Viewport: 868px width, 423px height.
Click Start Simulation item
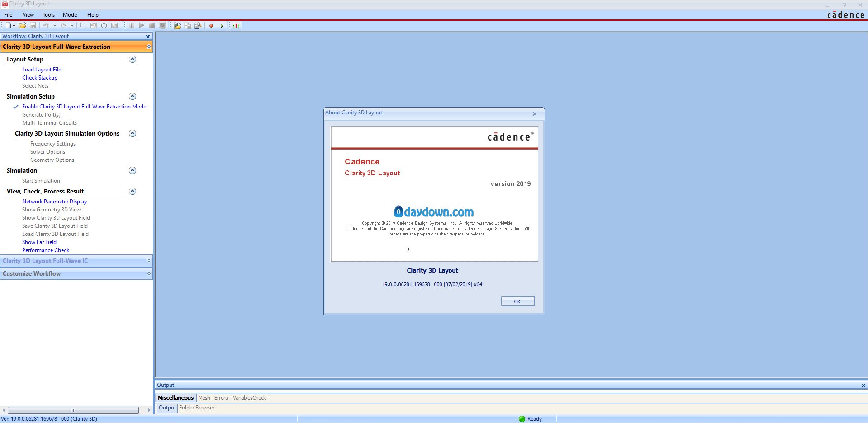[41, 181]
